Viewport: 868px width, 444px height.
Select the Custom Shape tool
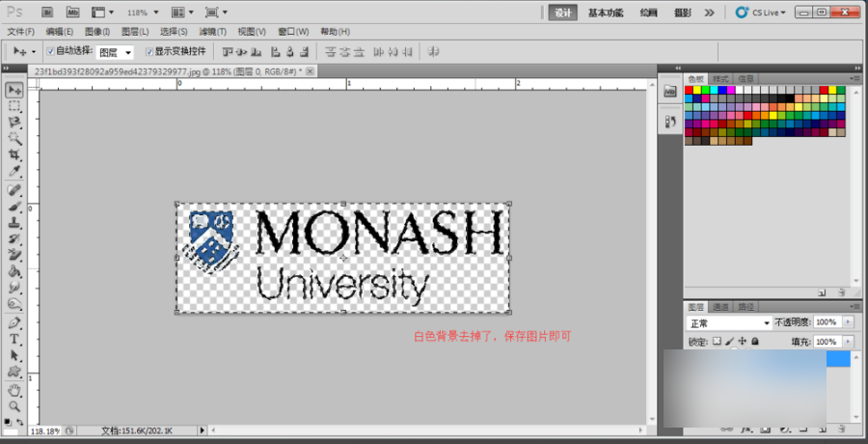point(14,372)
